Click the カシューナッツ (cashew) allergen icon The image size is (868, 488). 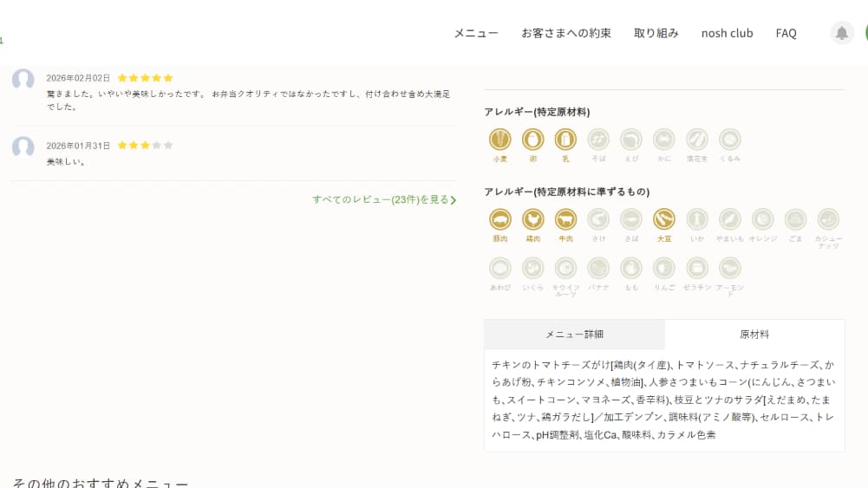pos(828,219)
